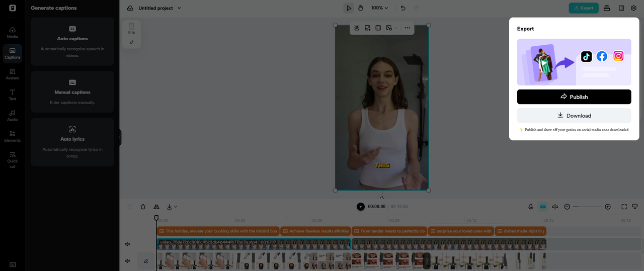Image resolution: width=644 pixels, height=271 pixels.
Task: Expand the arrow next to replace media icon
Action: 396,28
